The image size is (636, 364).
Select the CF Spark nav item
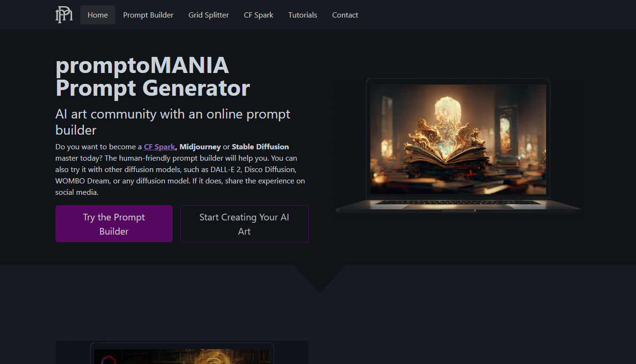point(258,15)
